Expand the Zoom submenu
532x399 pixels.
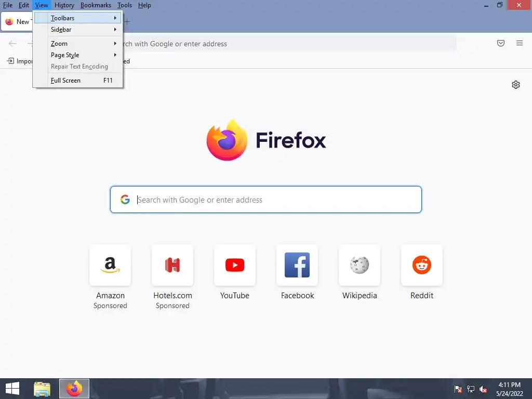pyautogui.click(x=78, y=44)
